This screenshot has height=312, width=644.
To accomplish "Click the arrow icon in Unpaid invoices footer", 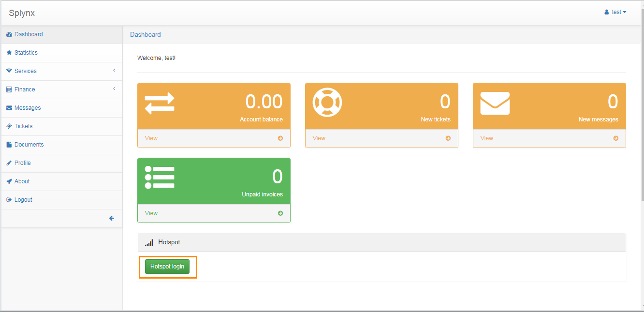I will click(x=280, y=213).
